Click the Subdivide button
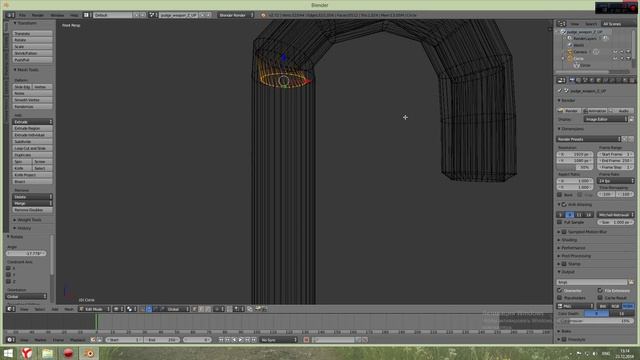 click(32, 142)
